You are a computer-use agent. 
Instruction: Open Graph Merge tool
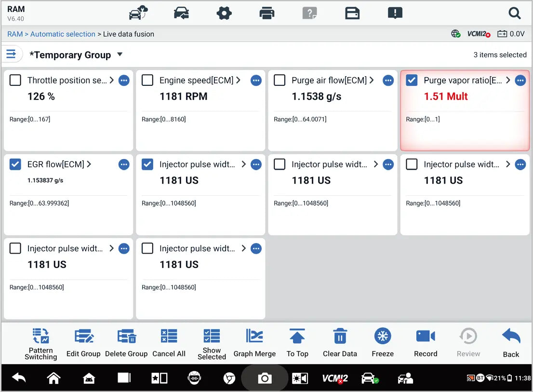254,337
